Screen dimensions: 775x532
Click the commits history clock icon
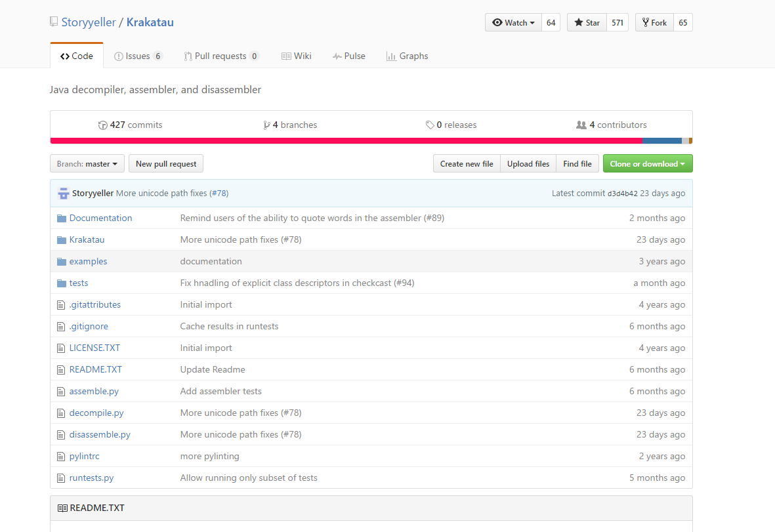(102, 125)
